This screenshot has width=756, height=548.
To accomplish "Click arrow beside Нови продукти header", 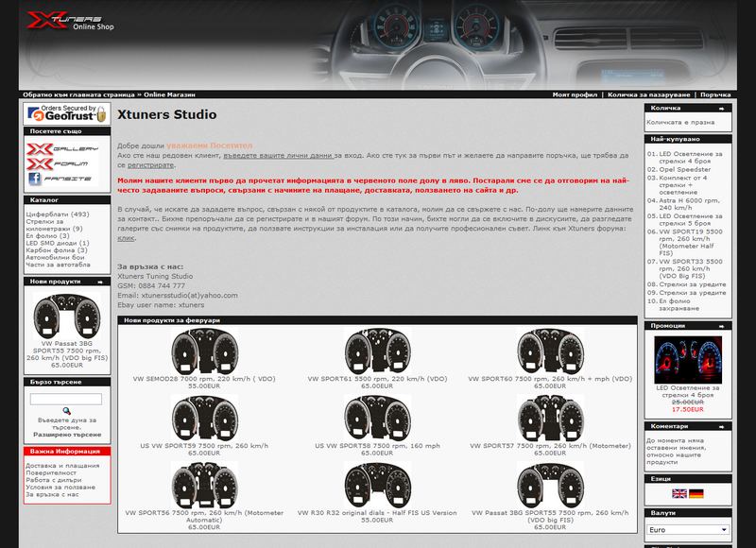I will [x=100, y=282].
